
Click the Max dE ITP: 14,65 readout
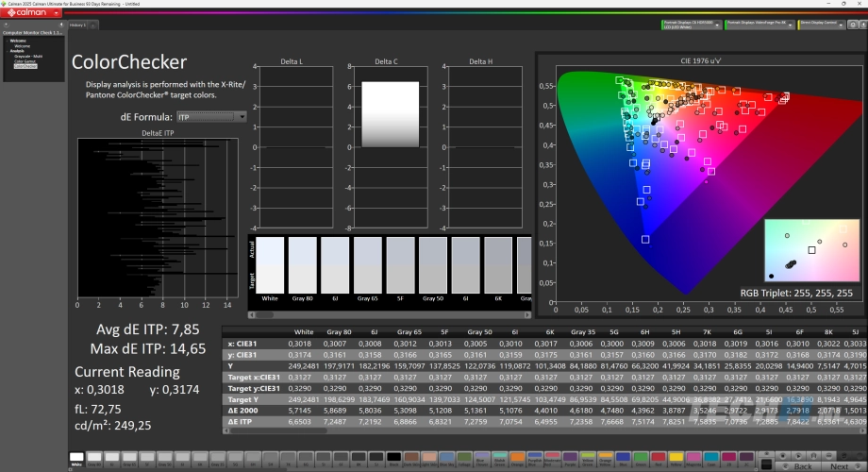pos(148,349)
